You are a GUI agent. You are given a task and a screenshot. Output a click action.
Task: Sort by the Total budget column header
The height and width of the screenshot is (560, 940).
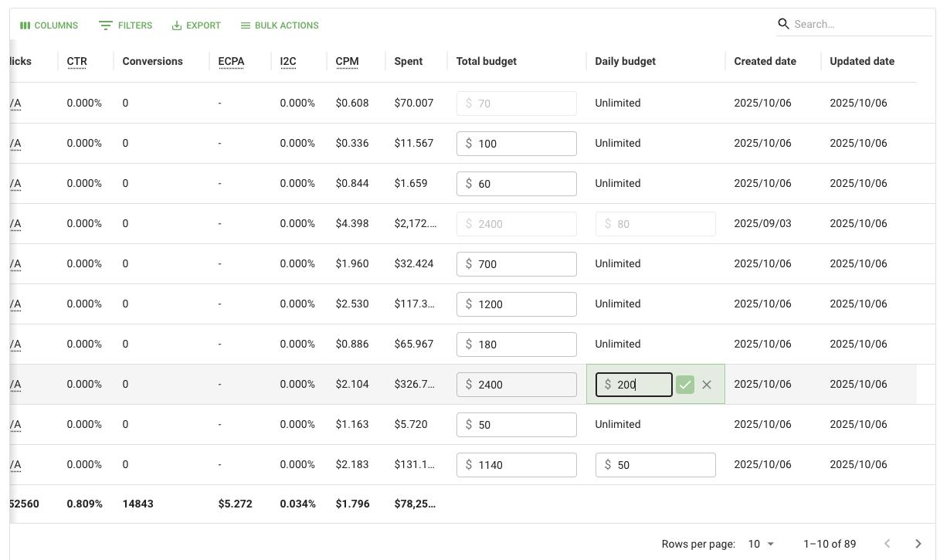tap(486, 61)
